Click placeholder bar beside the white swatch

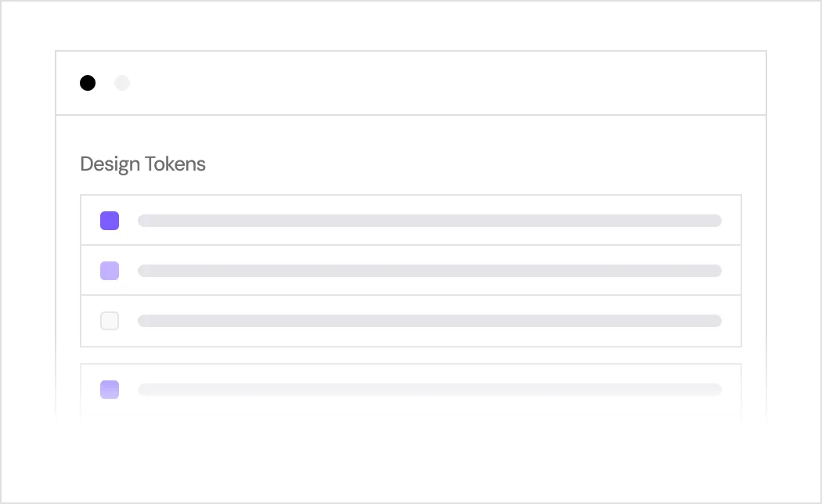(x=429, y=321)
